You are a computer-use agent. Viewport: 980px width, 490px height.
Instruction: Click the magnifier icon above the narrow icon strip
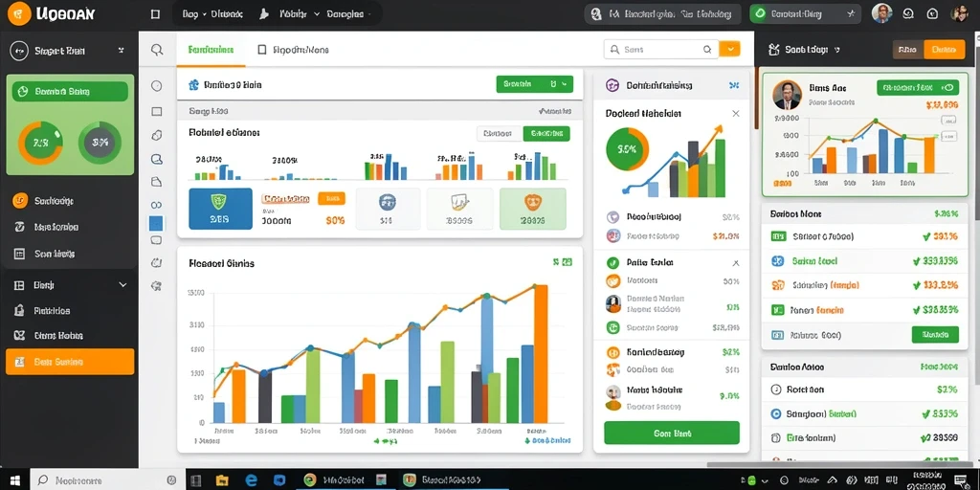pyautogui.click(x=157, y=50)
